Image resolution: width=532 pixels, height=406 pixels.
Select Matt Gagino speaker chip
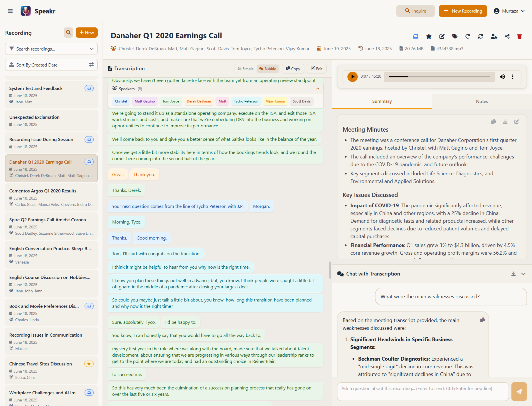point(145,101)
